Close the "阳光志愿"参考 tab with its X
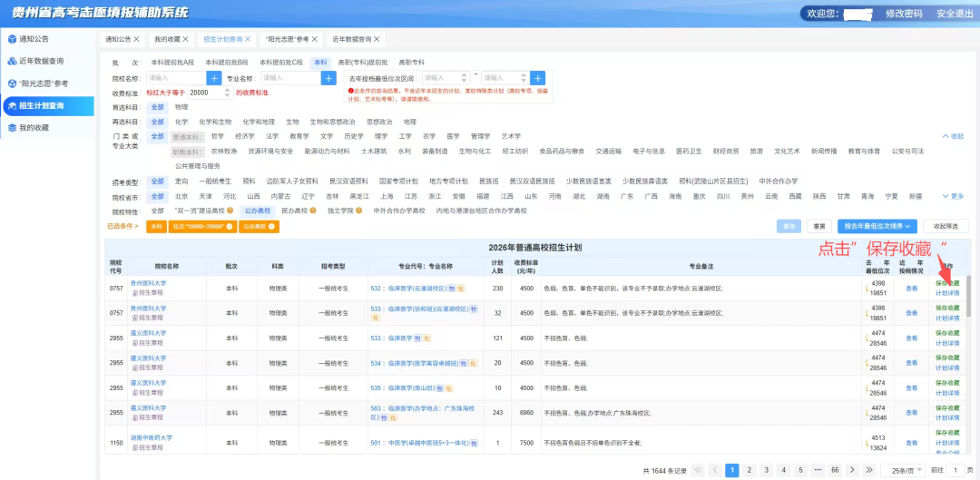This screenshot has width=980, height=480. click(314, 39)
